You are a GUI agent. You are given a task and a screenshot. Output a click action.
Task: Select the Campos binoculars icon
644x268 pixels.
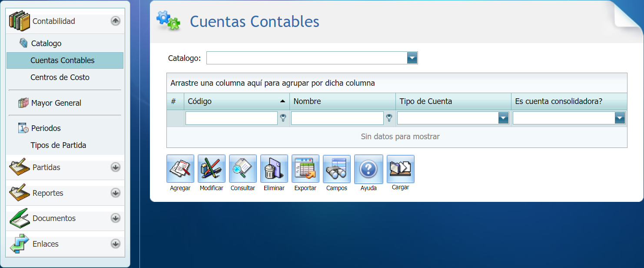pos(336,169)
